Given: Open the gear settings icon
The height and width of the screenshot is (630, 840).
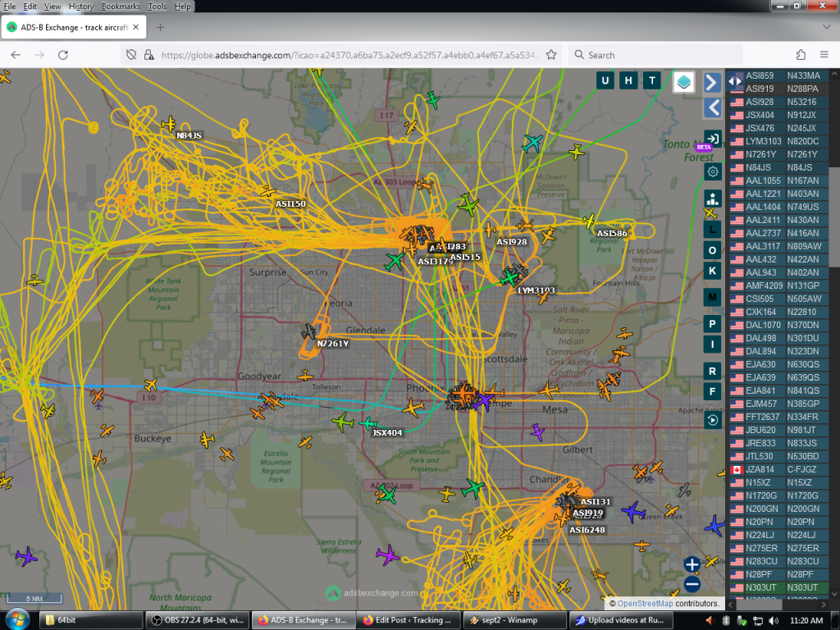Looking at the screenshot, I should pos(713,172).
